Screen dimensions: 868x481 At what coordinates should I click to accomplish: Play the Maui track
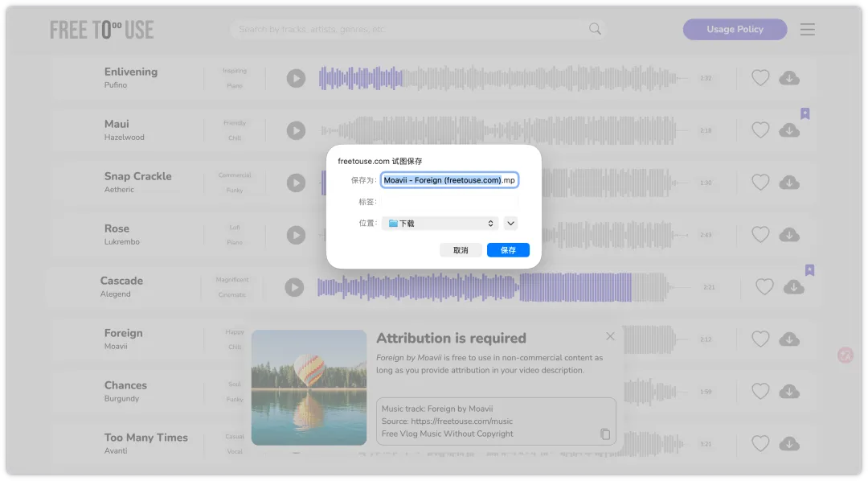pyautogui.click(x=296, y=130)
